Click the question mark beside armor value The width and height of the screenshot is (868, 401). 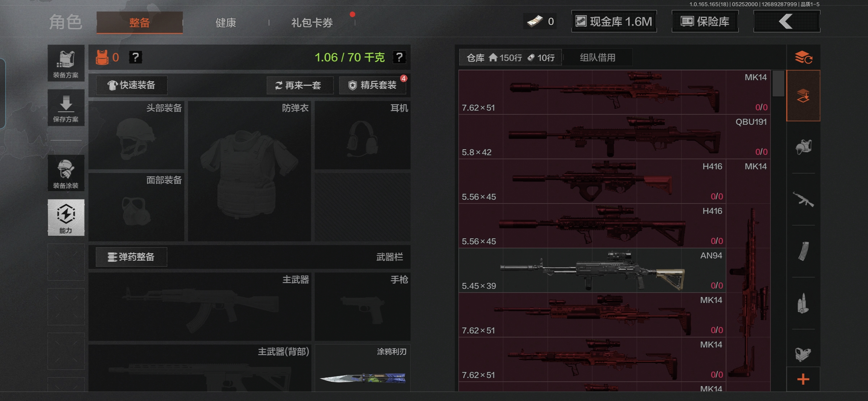point(135,57)
